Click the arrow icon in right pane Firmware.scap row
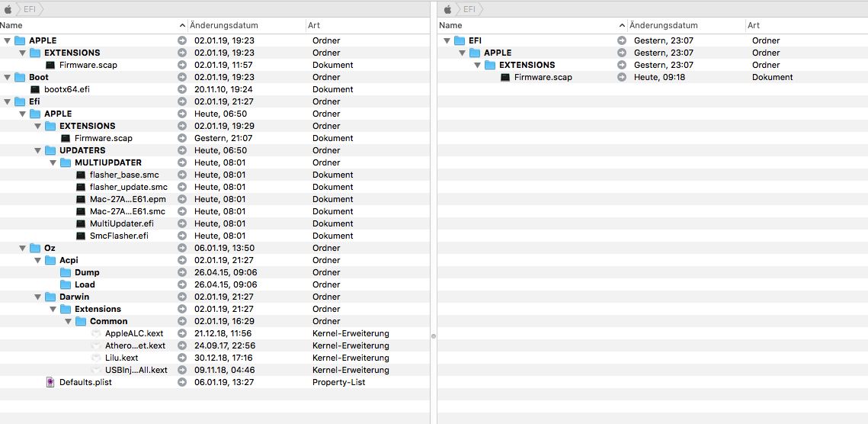 pos(622,77)
